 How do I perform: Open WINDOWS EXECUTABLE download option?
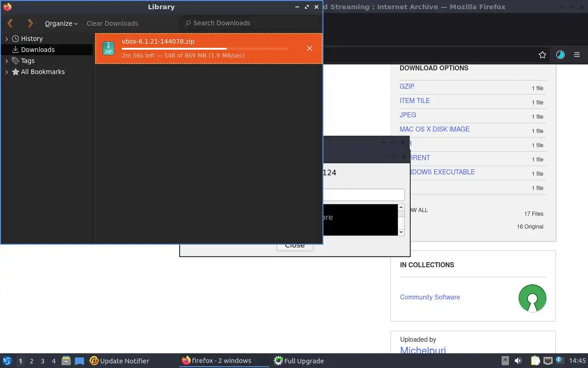point(442,172)
